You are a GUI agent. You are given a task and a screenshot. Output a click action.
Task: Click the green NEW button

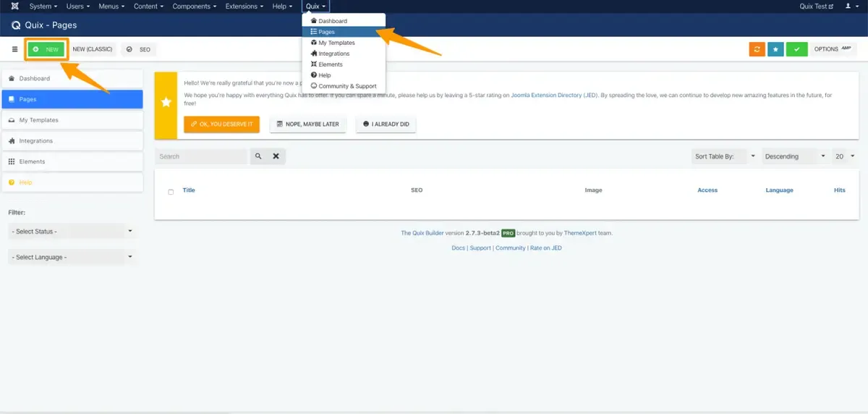click(x=46, y=49)
